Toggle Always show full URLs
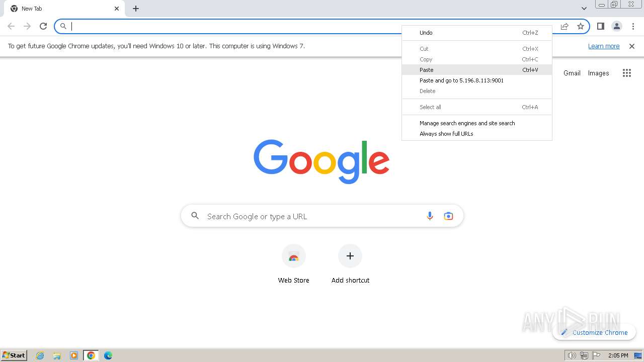Viewport: 644px width, 362px height. [x=477, y=134]
